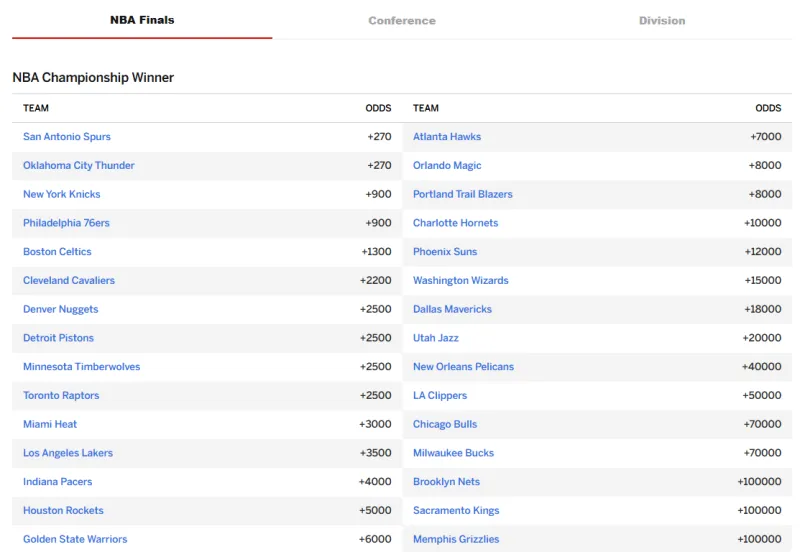Open Memphis Grizzlies team link
The width and height of the screenshot is (800, 552).
click(x=456, y=539)
